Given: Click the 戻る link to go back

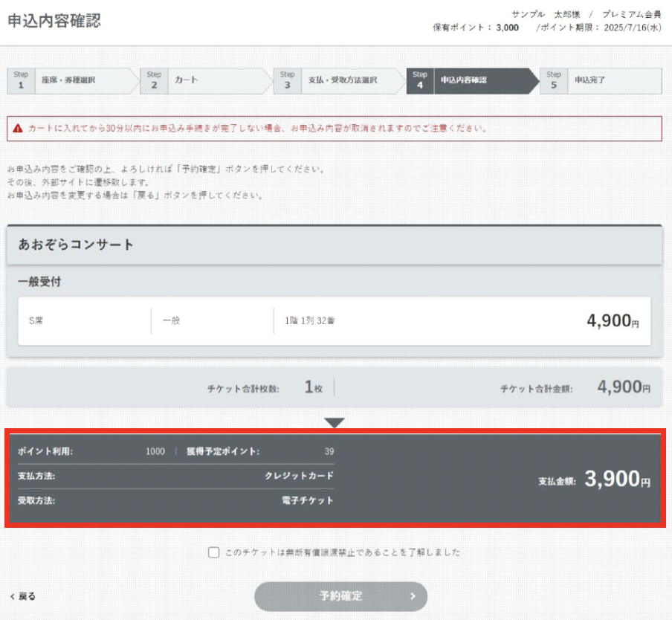Looking at the screenshot, I should tap(27, 596).
